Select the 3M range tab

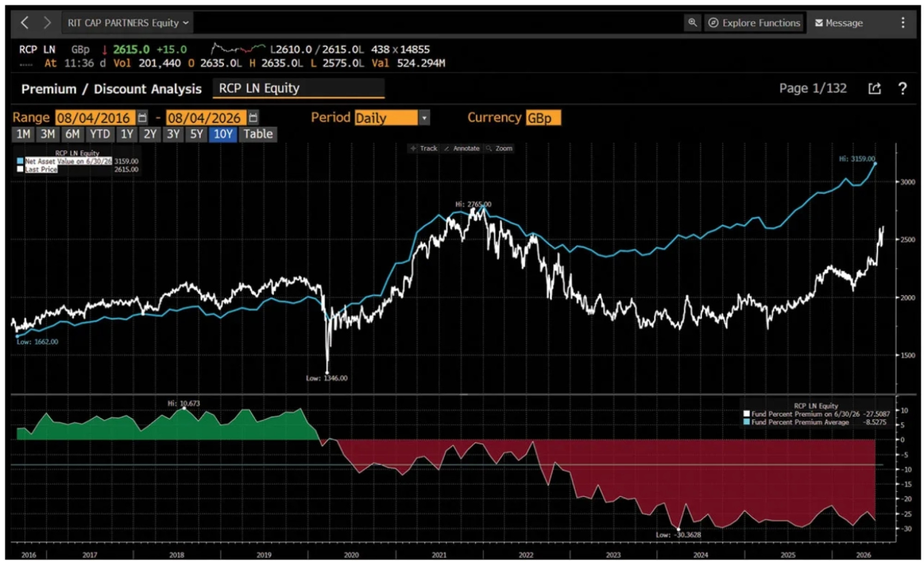(x=48, y=134)
